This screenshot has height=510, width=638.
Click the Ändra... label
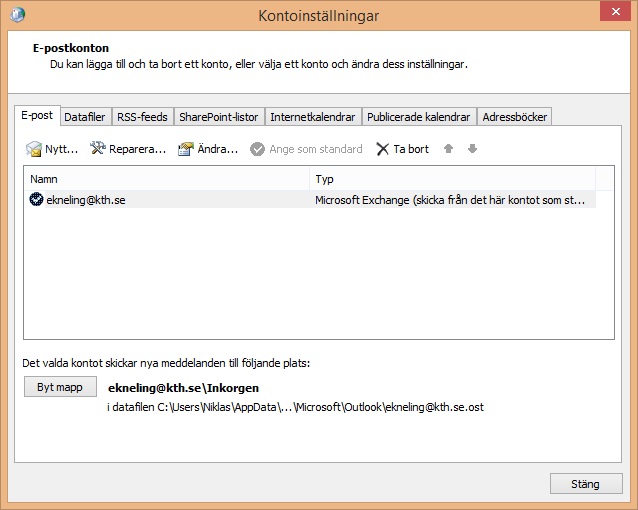pyautogui.click(x=218, y=148)
